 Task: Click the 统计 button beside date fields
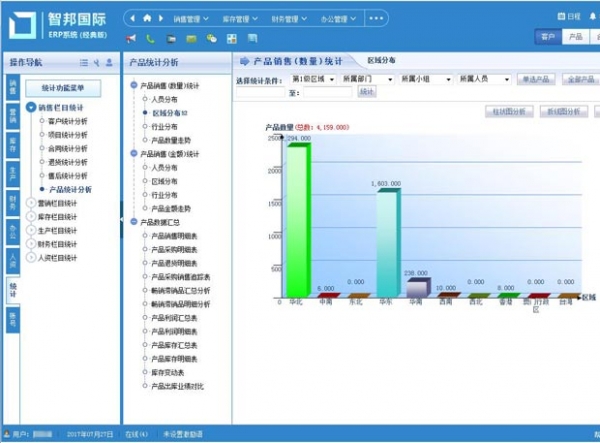click(x=367, y=92)
